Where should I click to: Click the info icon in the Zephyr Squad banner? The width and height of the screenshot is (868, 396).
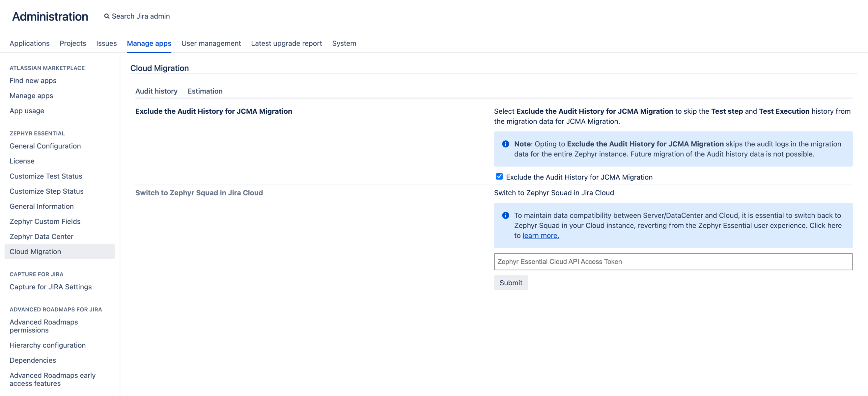pyautogui.click(x=505, y=215)
